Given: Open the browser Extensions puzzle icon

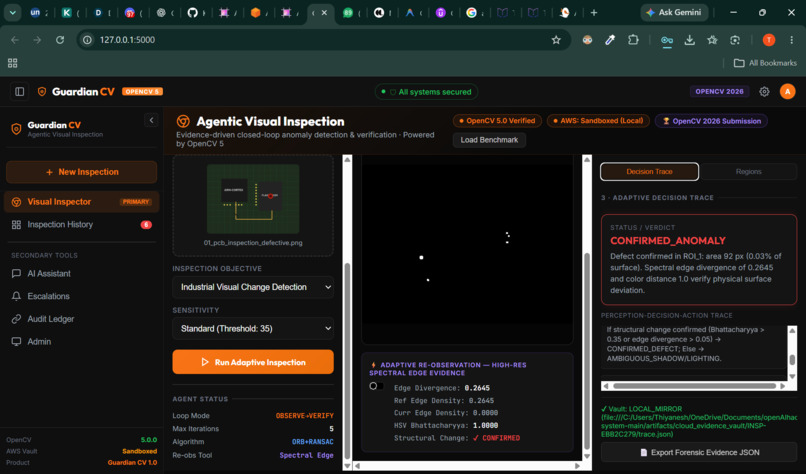Looking at the screenshot, I should coord(633,40).
